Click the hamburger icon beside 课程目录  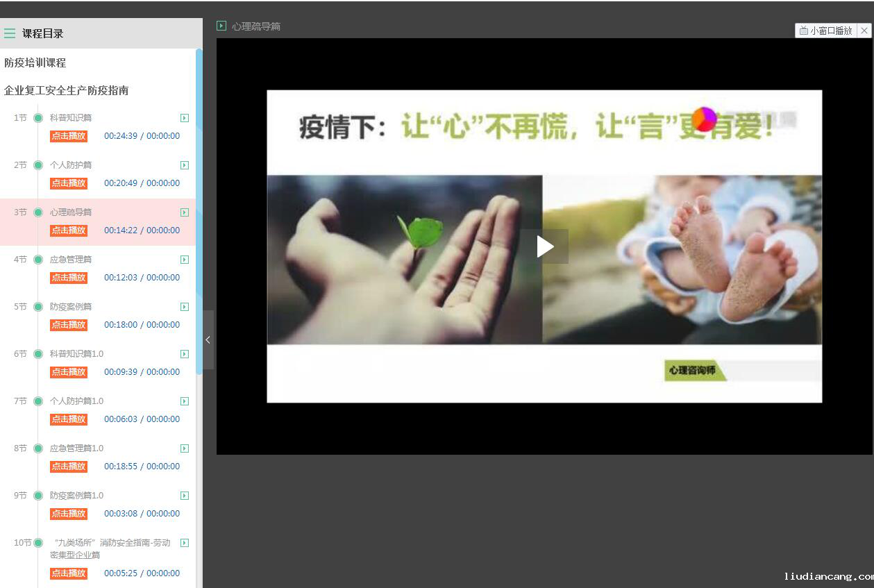point(10,33)
